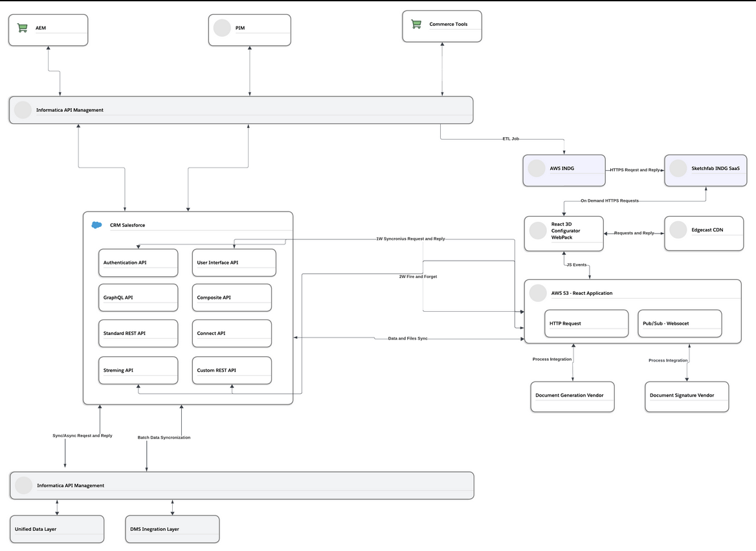756x551 pixels.
Task: Click the Requests and Reply connector label
Action: (634, 233)
